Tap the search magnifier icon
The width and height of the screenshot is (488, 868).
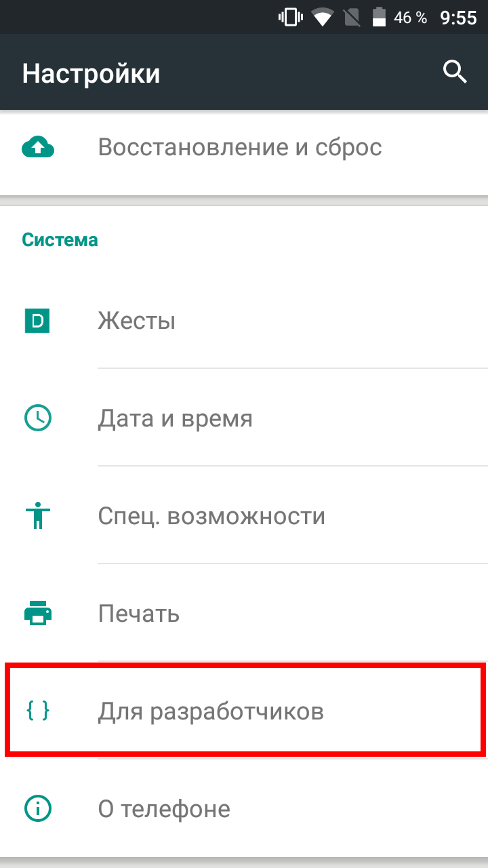455,72
